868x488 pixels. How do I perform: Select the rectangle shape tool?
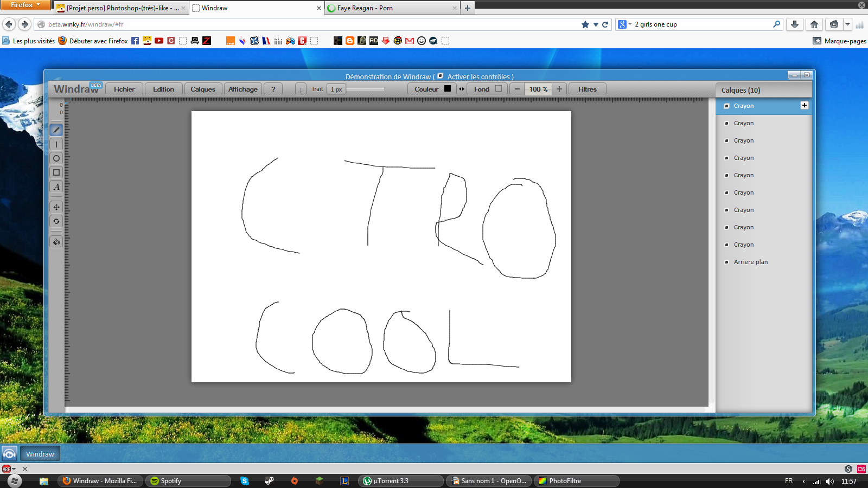56,172
